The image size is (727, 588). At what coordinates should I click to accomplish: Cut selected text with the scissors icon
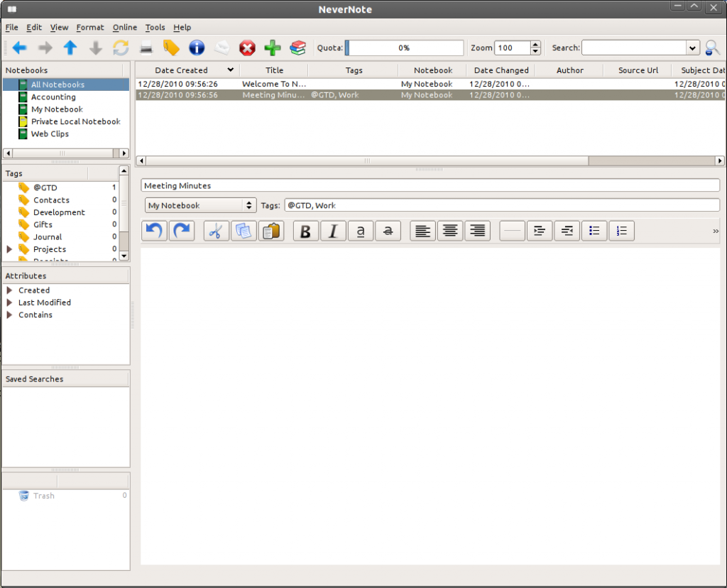pyautogui.click(x=216, y=231)
